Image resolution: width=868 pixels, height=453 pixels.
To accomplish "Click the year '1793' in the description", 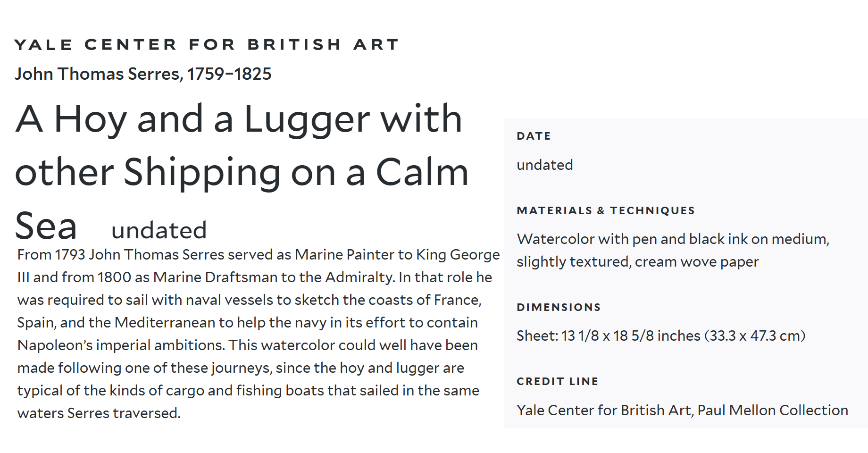I will pos(70,255).
